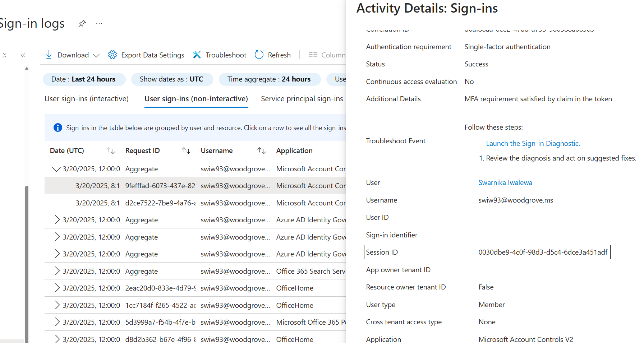Viewport: 644px width, 343px height.
Task: Expand the Office 365 Search Service aggregate row
Action: [x=57, y=271]
